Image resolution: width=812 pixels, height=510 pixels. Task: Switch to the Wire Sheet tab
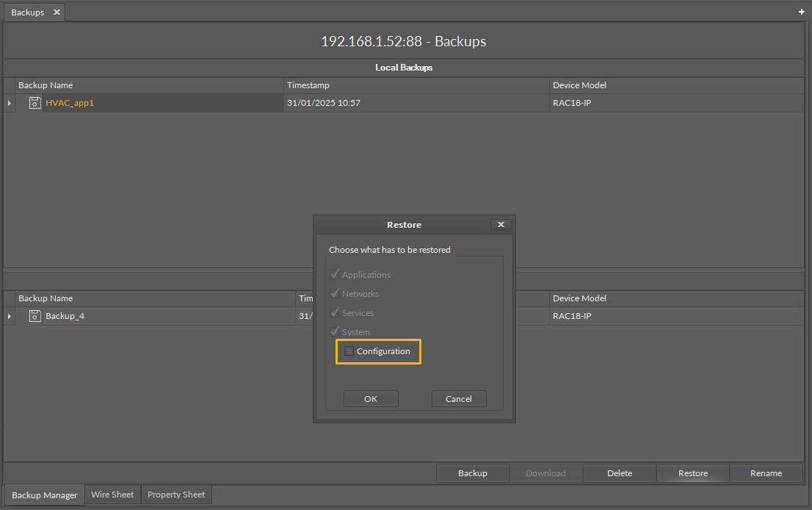coord(112,495)
